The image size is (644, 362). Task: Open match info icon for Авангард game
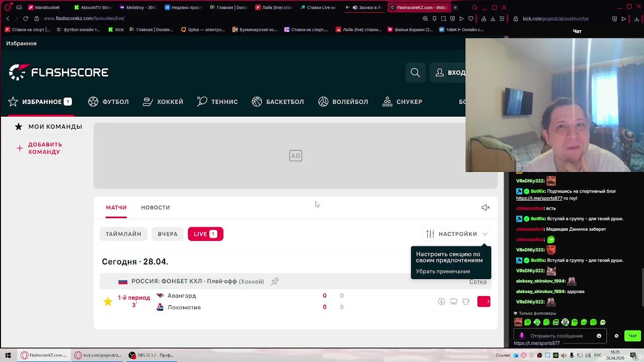pyautogui.click(x=441, y=302)
